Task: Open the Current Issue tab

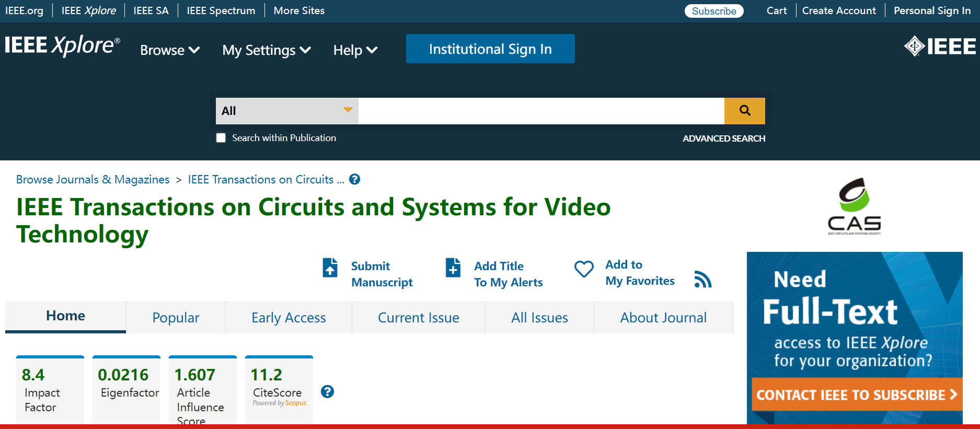Action: pyautogui.click(x=419, y=317)
